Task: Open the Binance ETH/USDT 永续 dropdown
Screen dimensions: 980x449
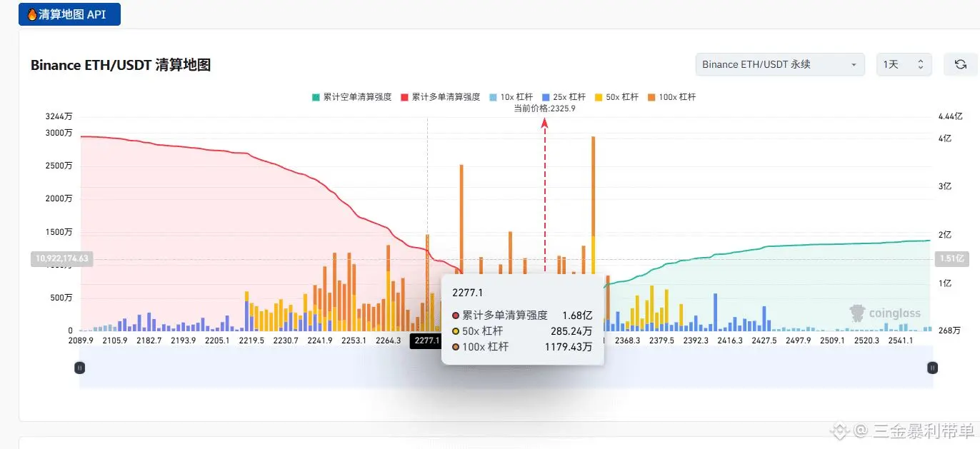Action: (x=780, y=64)
